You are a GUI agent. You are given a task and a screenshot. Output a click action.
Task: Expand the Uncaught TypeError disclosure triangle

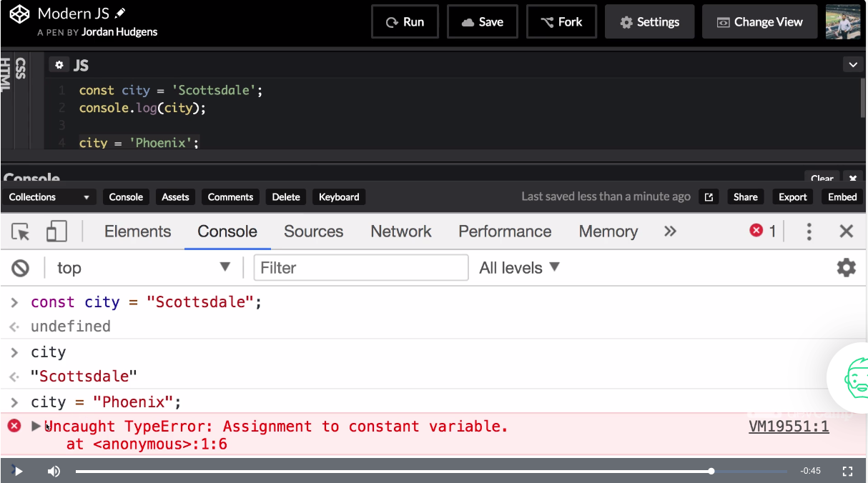36,427
